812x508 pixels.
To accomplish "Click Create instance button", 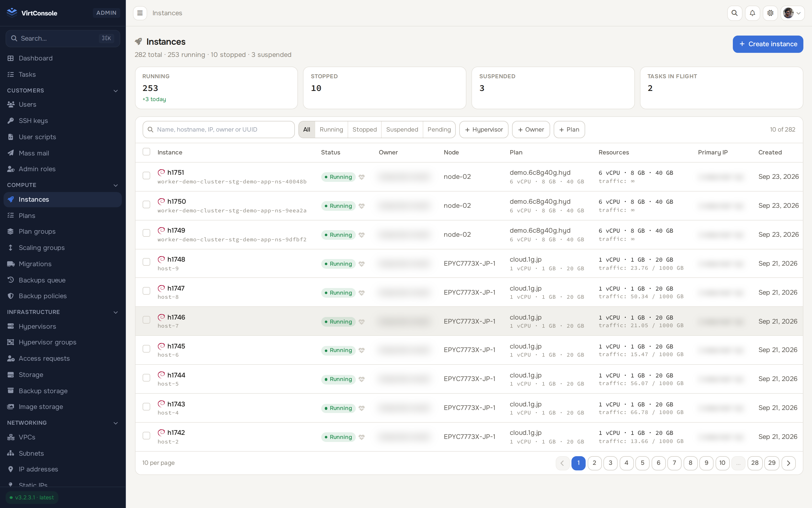I will 768,44.
